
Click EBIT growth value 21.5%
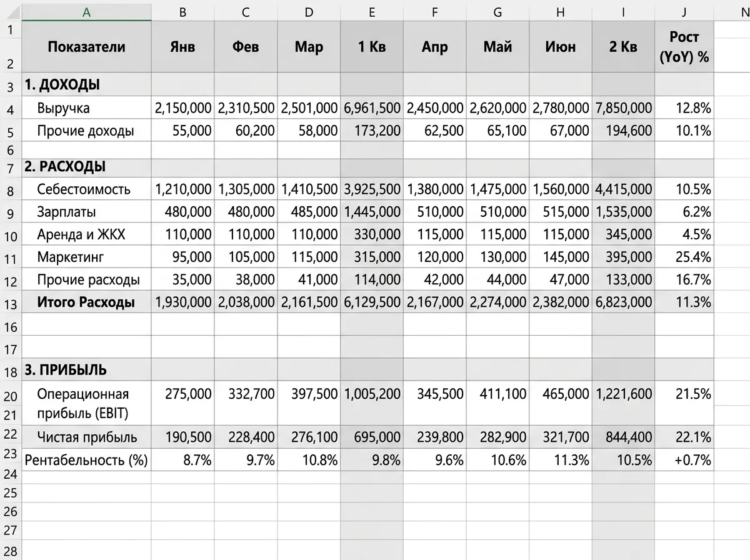click(684, 403)
